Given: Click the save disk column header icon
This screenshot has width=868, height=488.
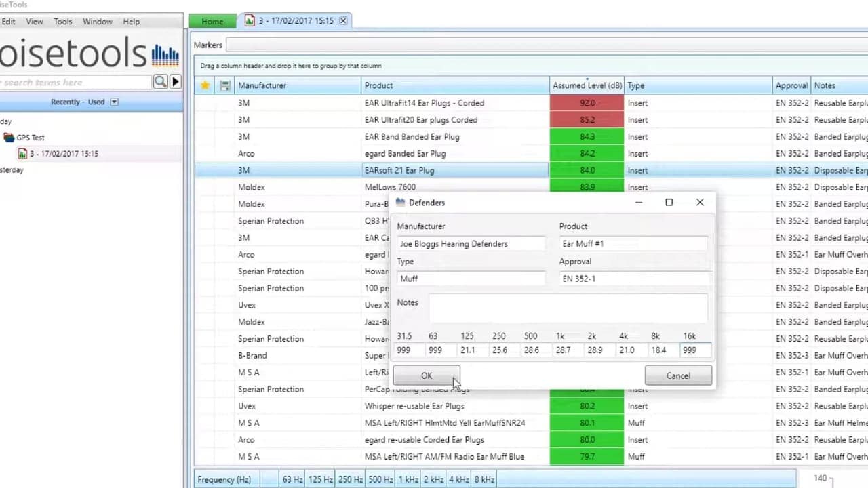Looking at the screenshot, I should click(225, 85).
